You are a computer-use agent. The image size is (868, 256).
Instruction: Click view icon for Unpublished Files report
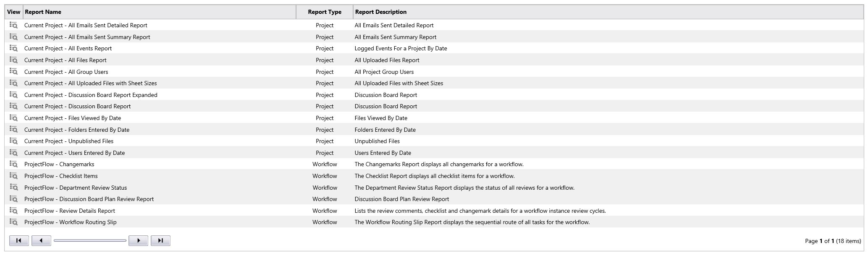(x=13, y=141)
